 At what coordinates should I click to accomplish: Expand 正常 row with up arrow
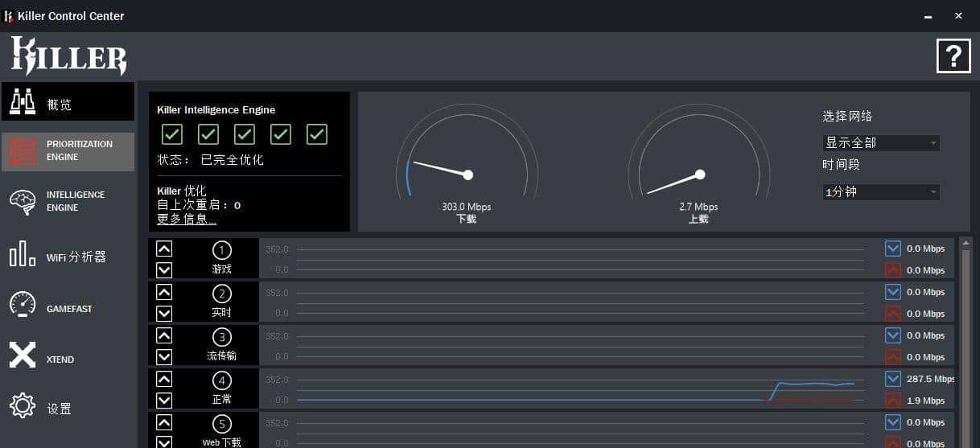[164, 379]
